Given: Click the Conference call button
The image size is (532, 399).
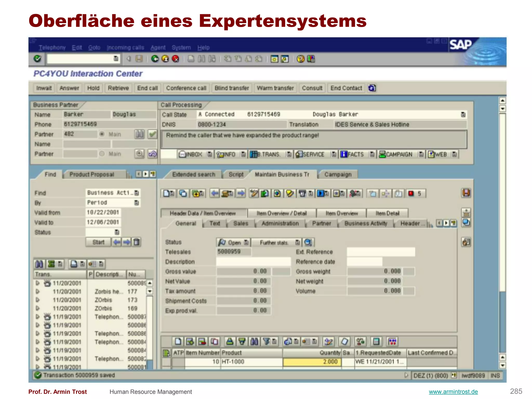Looking at the screenshot, I should tap(186, 88).
